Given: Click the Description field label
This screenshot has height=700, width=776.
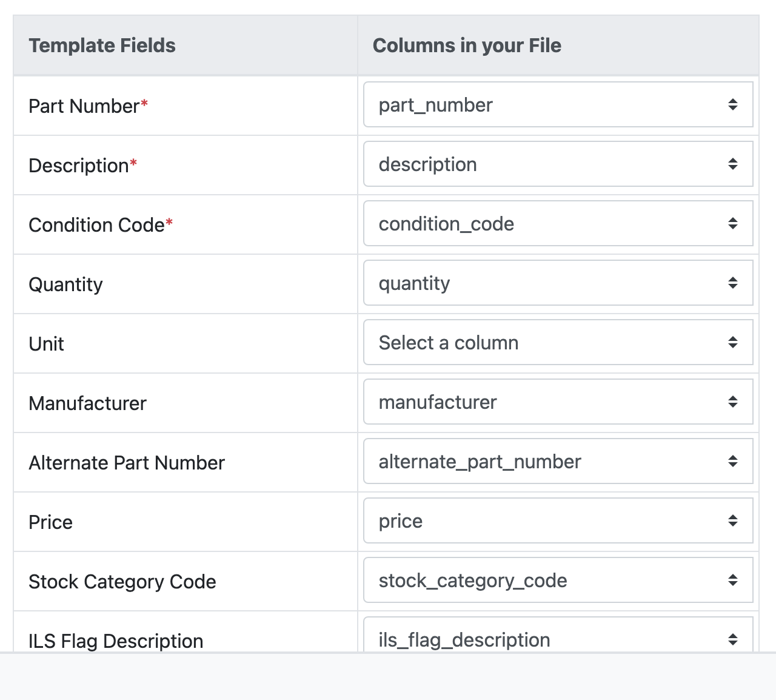Looking at the screenshot, I should tap(79, 166).
